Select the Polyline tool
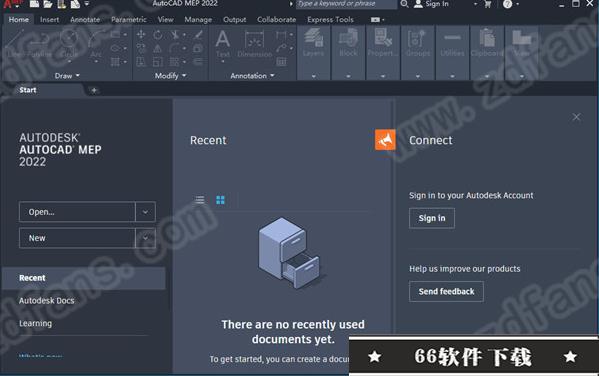The width and height of the screenshot is (599, 376). [x=40, y=44]
